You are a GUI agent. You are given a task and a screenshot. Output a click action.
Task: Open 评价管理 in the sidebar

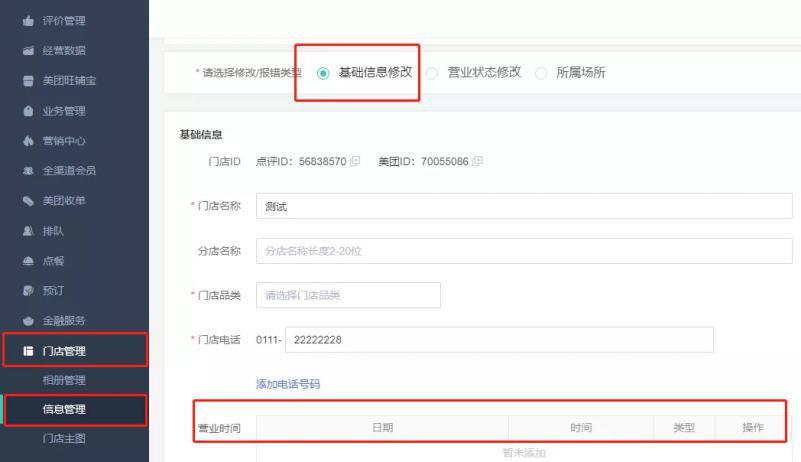[x=64, y=21]
